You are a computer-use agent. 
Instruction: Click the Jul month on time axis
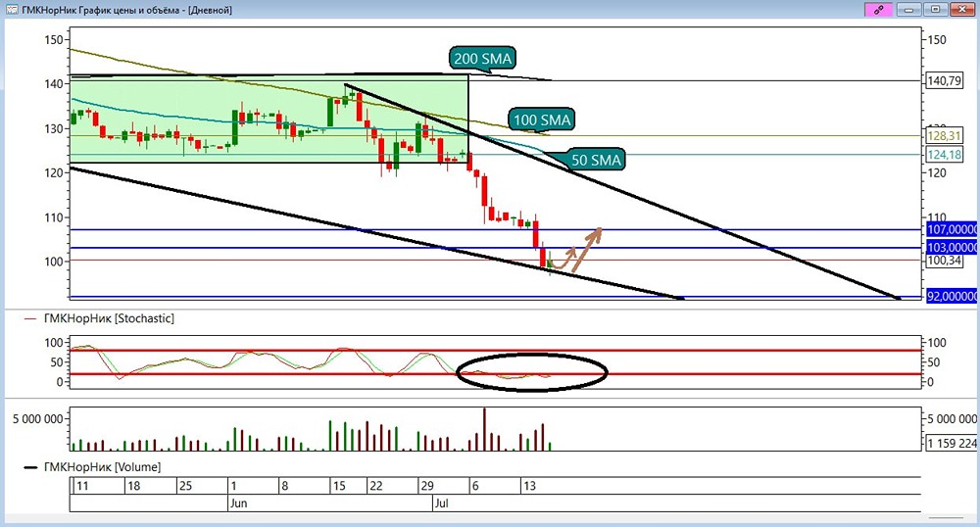[441, 503]
